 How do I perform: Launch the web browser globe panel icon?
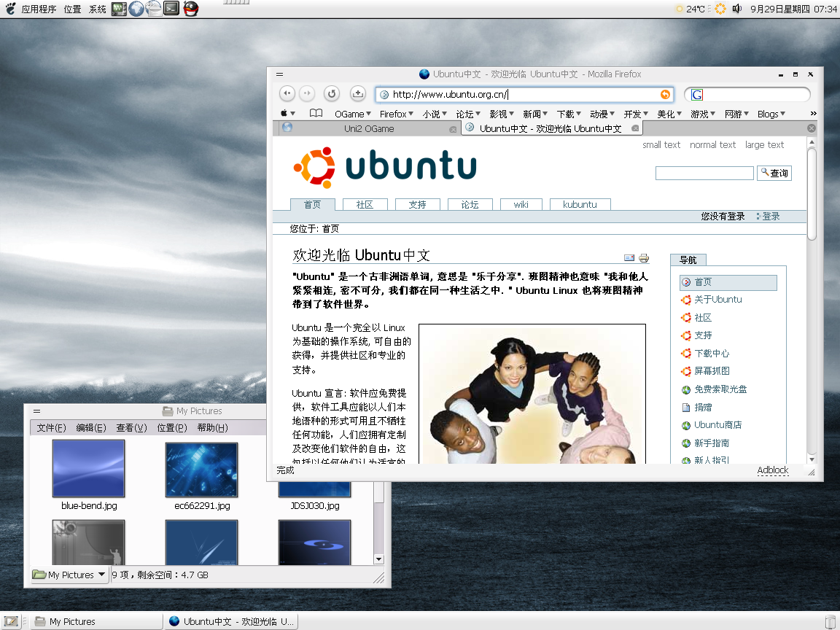pyautogui.click(x=136, y=9)
